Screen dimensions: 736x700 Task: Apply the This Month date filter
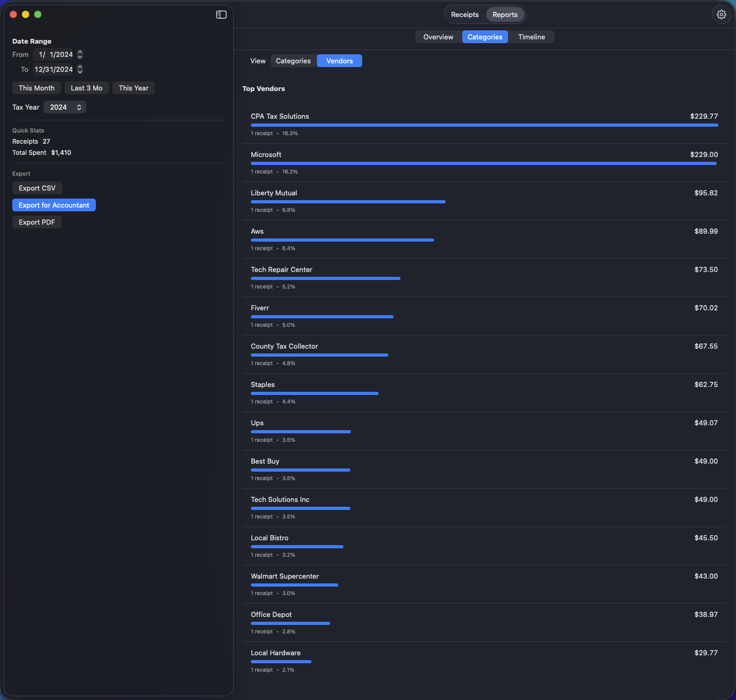[x=36, y=88]
